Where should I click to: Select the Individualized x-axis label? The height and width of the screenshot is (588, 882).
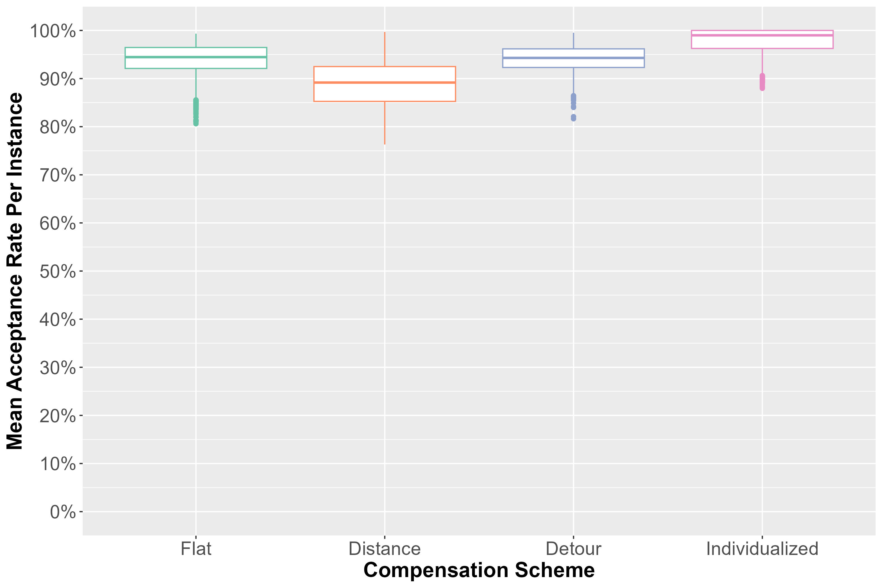[x=762, y=549]
